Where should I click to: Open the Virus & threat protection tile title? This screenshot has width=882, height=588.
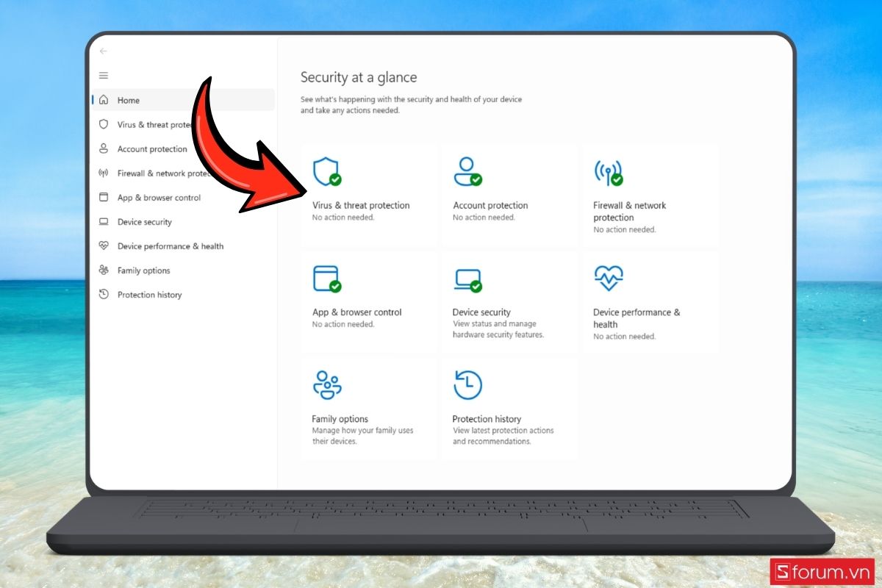coord(361,206)
